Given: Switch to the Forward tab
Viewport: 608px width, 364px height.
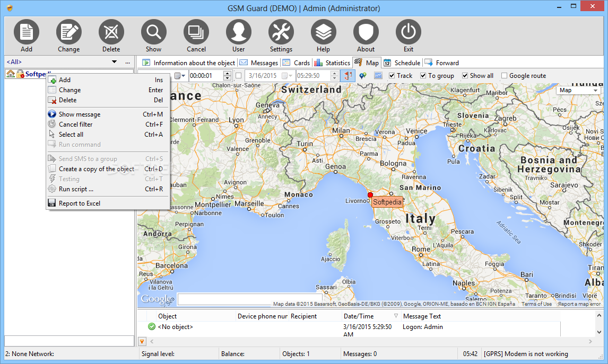Looking at the screenshot, I should coord(442,63).
